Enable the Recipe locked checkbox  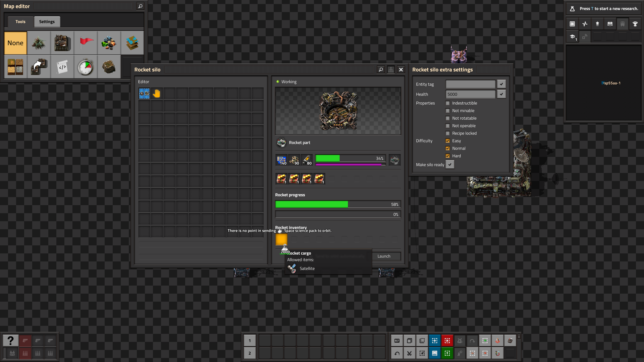(448, 133)
